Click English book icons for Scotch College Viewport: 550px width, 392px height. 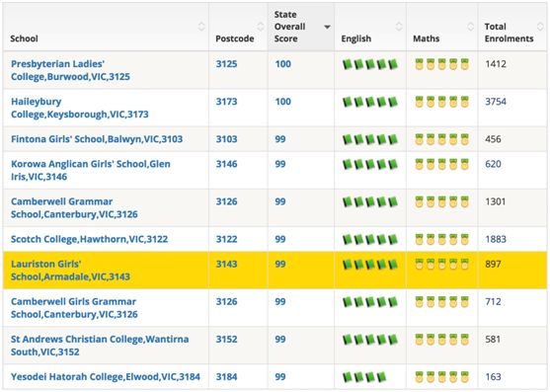pos(370,239)
